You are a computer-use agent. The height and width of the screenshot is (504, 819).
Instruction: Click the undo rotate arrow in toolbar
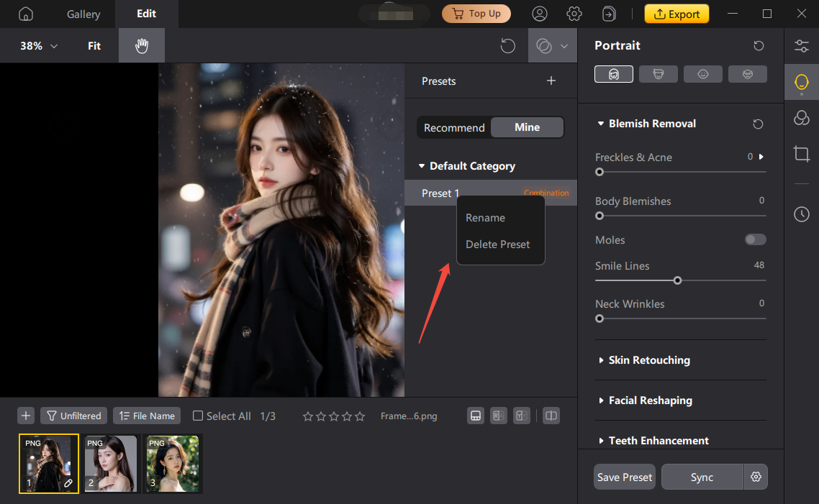coord(507,46)
